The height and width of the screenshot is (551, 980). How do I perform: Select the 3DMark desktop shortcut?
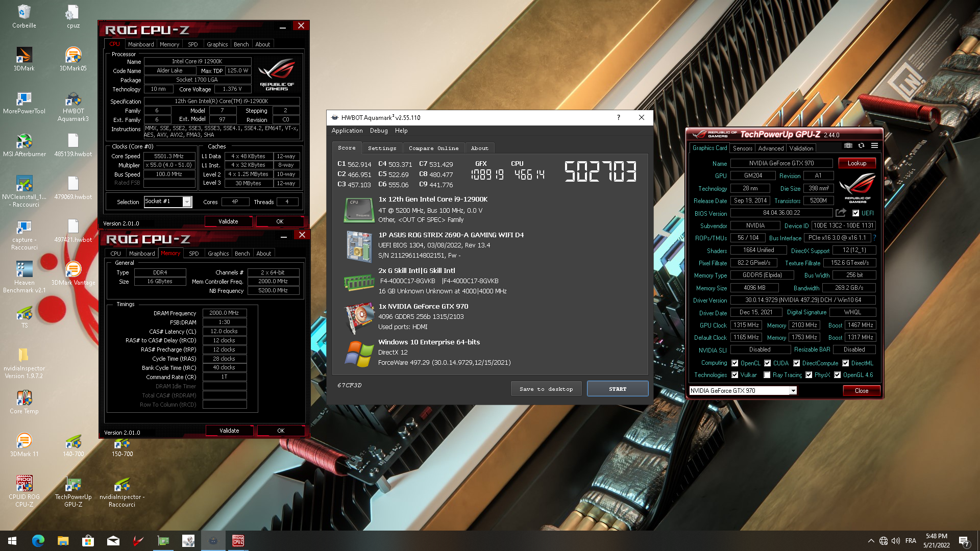tap(24, 59)
